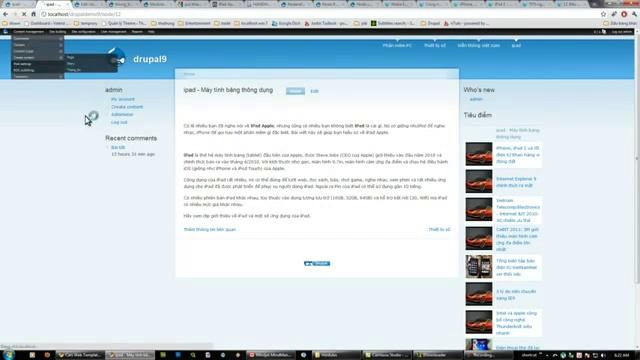Open the Content management admin menu
Image resolution: width=640 pixels, height=360 pixels.
(28, 31)
